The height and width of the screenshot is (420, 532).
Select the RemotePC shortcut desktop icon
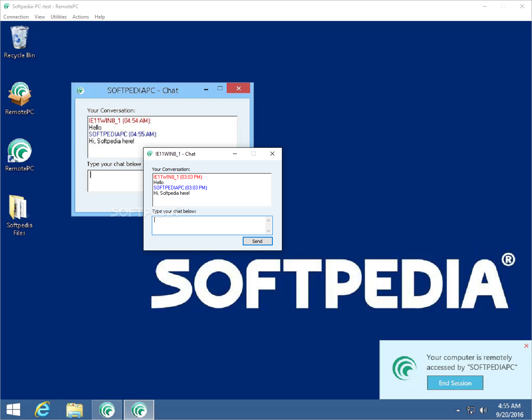click(x=19, y=155)
